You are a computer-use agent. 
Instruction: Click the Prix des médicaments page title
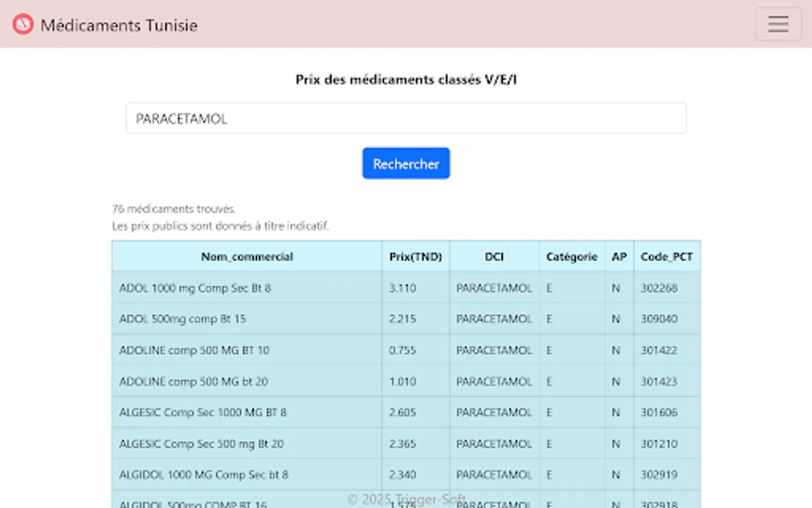(x=406, y=80)
